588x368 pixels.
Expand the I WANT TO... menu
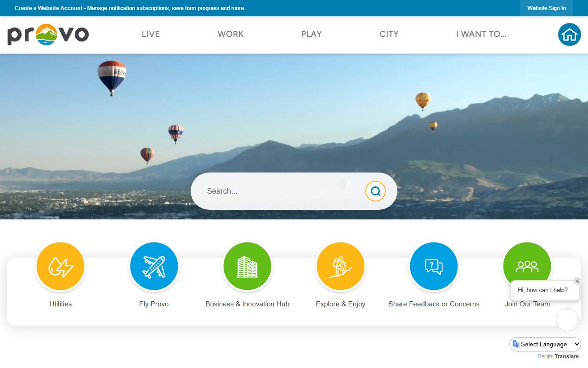(x=481, y=34)
